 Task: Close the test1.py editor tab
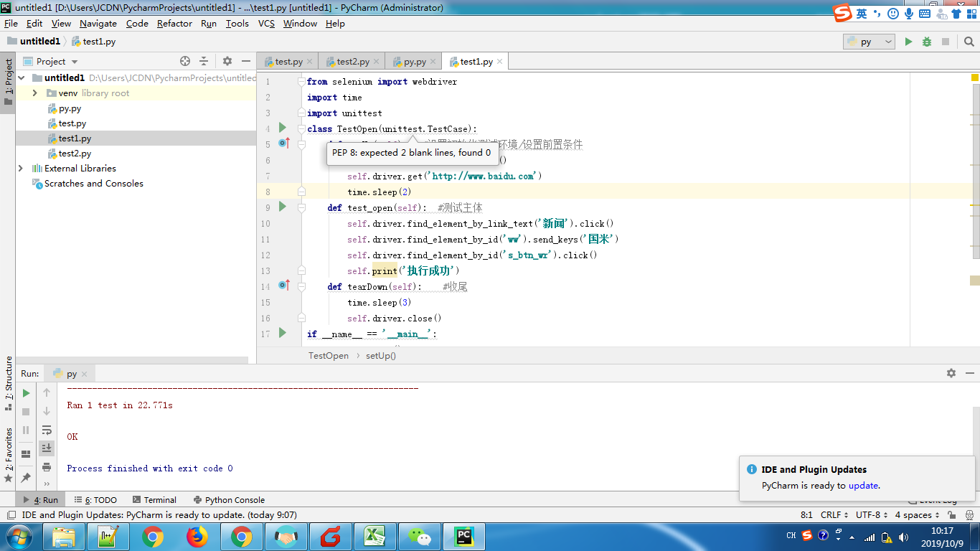point(500,62)
